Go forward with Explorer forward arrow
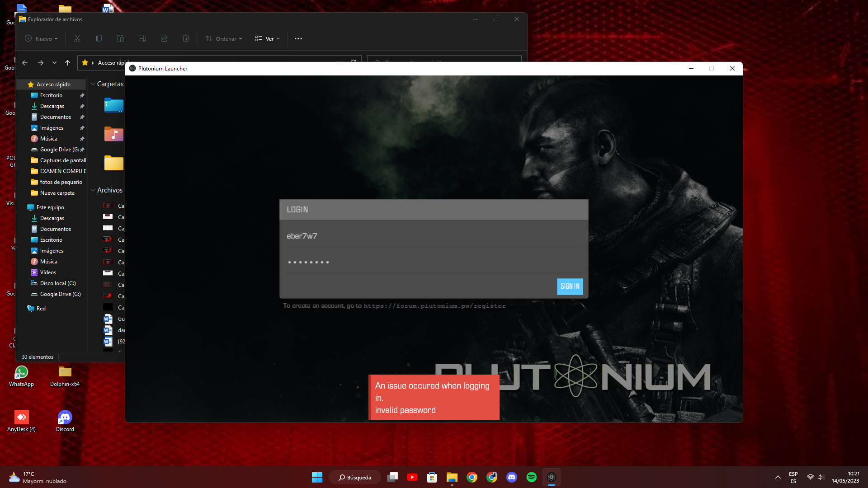Screen dimensions: 868x488 tap(41, 63)
